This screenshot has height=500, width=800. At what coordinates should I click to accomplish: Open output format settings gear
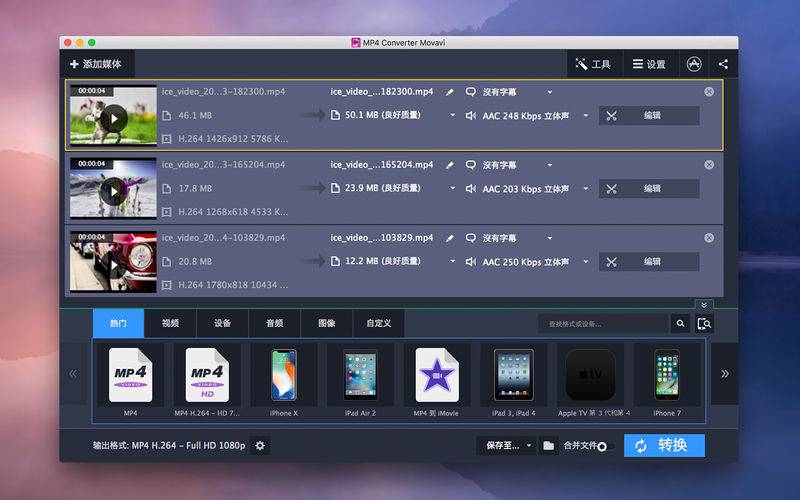[x=260, y=446]
